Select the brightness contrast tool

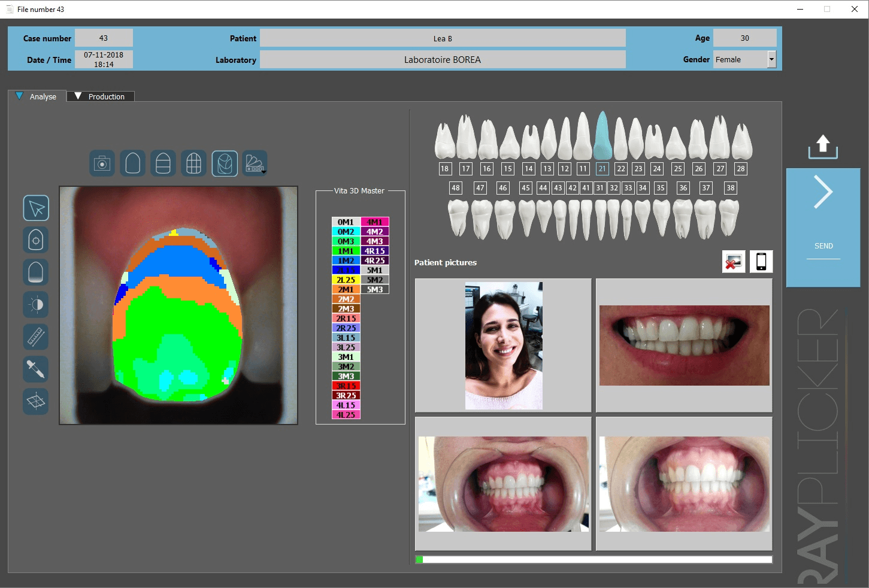point(36,305)
